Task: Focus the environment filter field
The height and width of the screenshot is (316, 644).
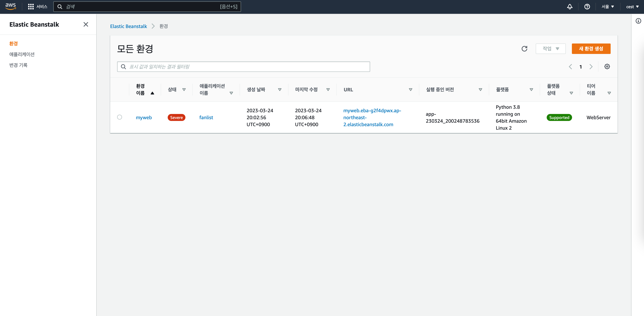Action: [243, 67]
